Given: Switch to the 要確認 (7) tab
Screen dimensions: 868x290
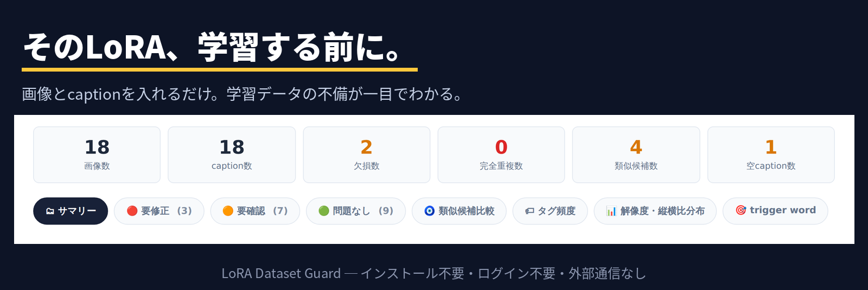Looking at the screenshot, I should point(255,211).
